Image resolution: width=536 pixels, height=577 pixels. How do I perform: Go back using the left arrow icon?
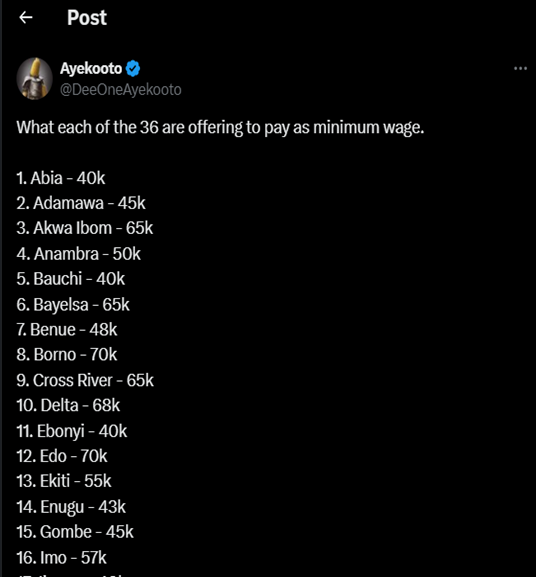[26, 17]
